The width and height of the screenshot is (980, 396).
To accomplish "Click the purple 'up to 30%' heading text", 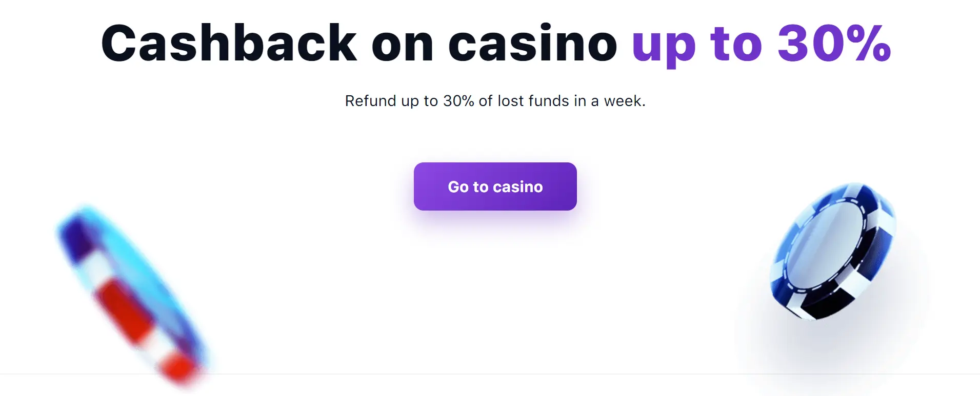I will click(x=761, y=44).
